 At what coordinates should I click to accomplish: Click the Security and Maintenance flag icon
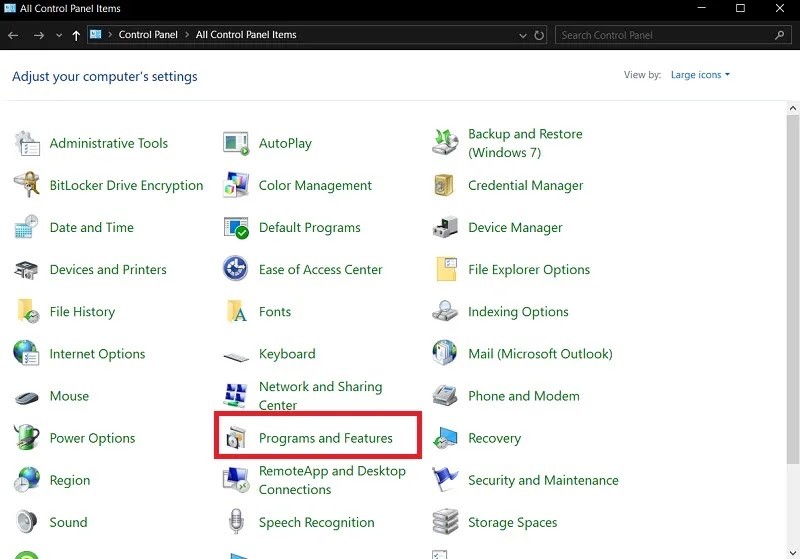[x=445, y=479]
